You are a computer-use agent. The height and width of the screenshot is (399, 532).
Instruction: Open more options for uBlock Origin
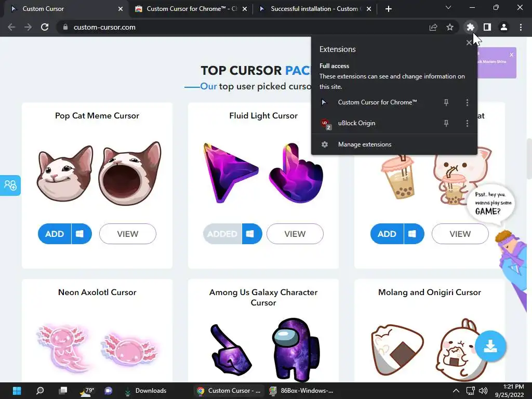[x=467, y=123]
